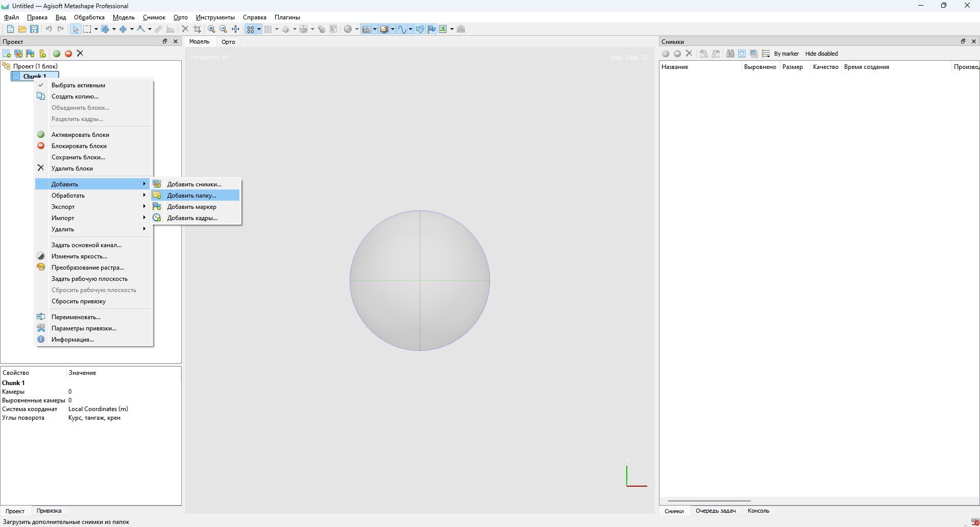
Task: Toggle the point cloud view button
Action: (250, 29)
